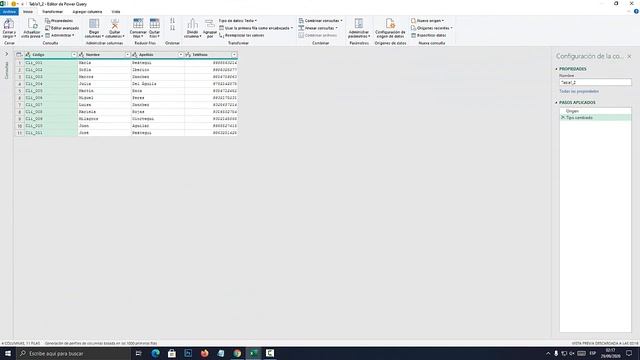Sort ascending with the upper Ordenar icon
This screenshot has height=360, width=640.
(x=172, y=20)
